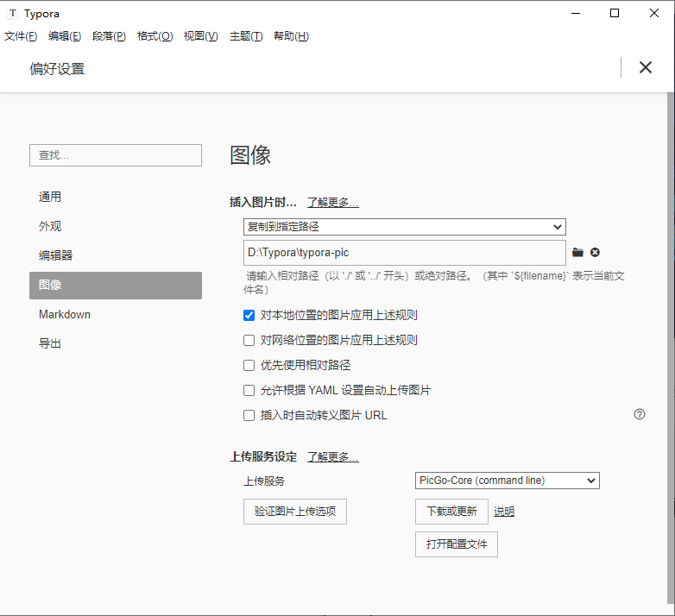Select the 通用 settings category
The width and height of the screenshot is (675, 616).
(x=116, y=197)
